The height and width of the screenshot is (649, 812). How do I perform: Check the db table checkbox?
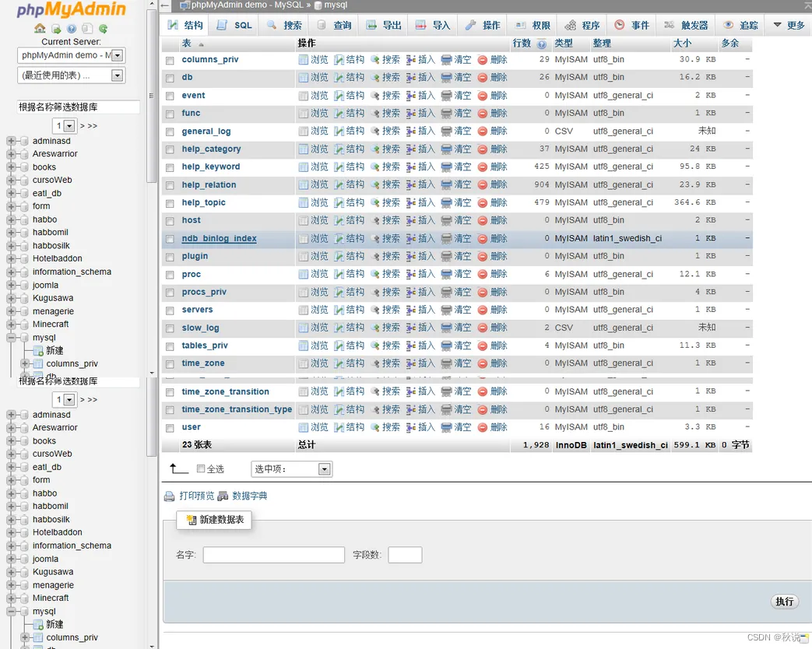click(170, 78)
